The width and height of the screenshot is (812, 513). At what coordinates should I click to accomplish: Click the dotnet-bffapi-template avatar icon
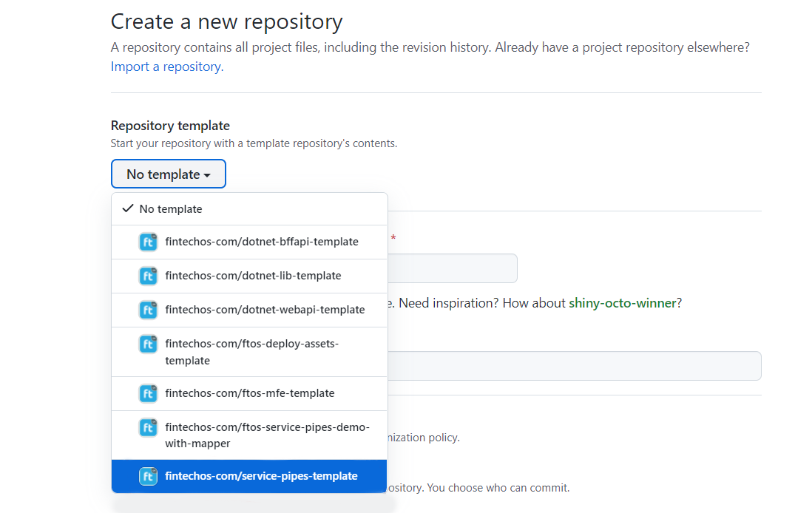tap(148, 242)
